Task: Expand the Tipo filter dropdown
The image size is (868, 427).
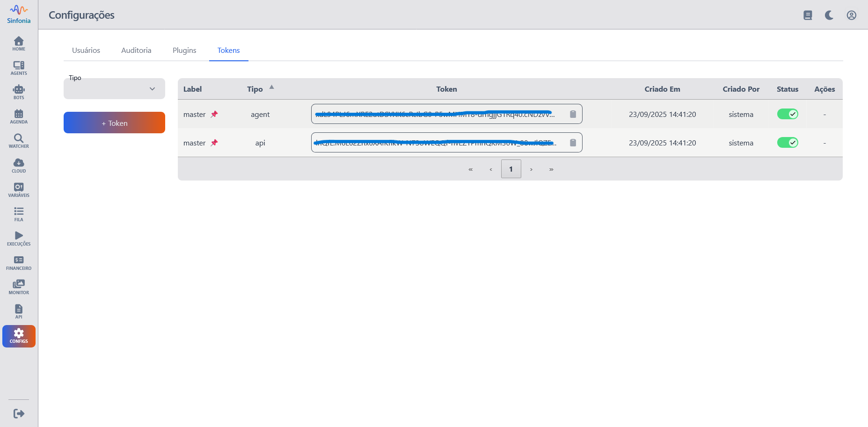Action: (x=114, y=89)
